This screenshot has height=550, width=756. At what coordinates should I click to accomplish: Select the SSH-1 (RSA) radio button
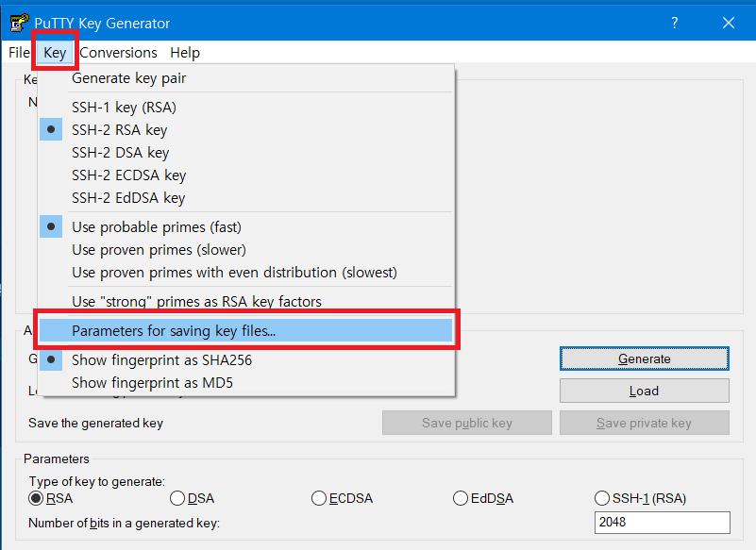640,498
